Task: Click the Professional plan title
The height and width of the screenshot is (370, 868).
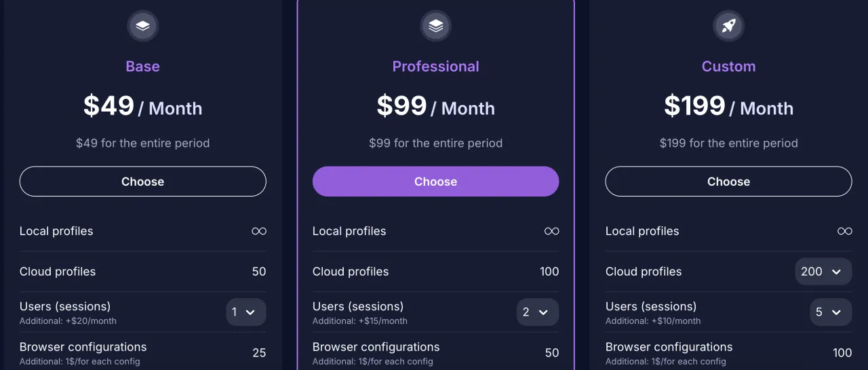Action: click(435, 66)
